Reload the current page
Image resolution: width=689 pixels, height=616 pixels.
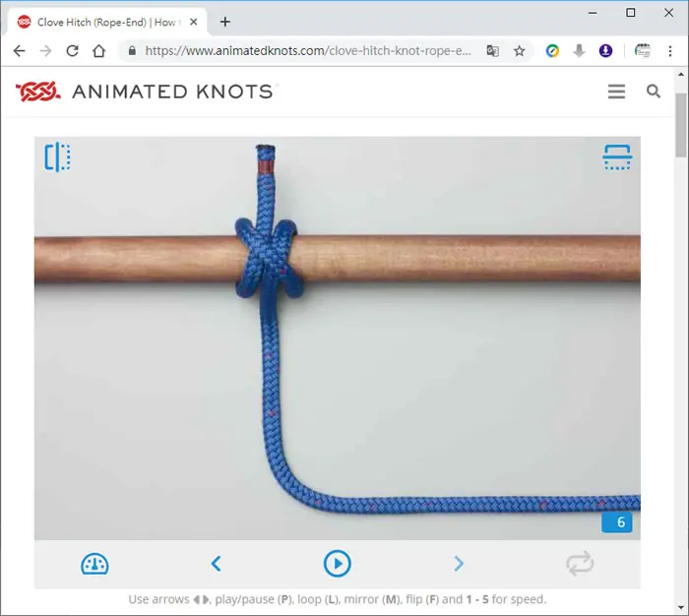[73, 51]
